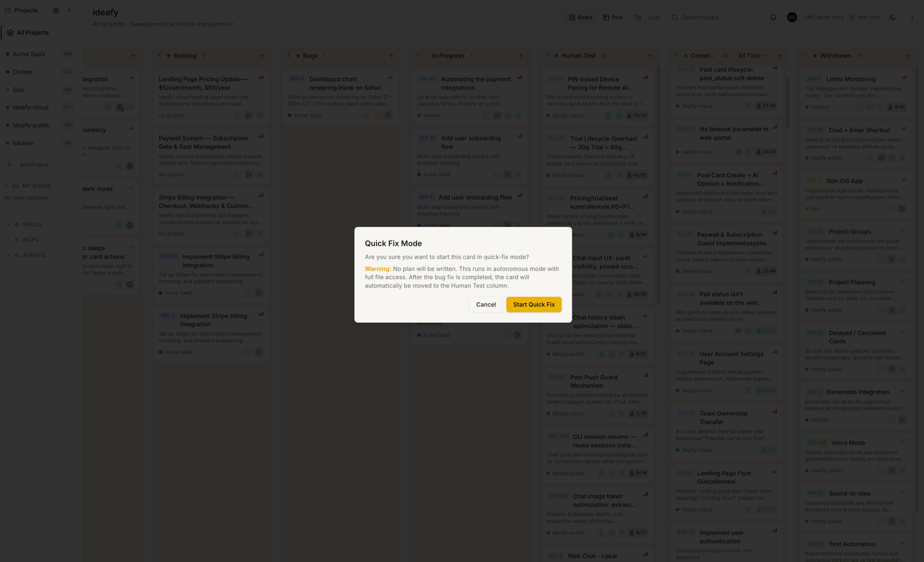Open 42/52 test counter on Trial Lifecycle card

(637, 175)
